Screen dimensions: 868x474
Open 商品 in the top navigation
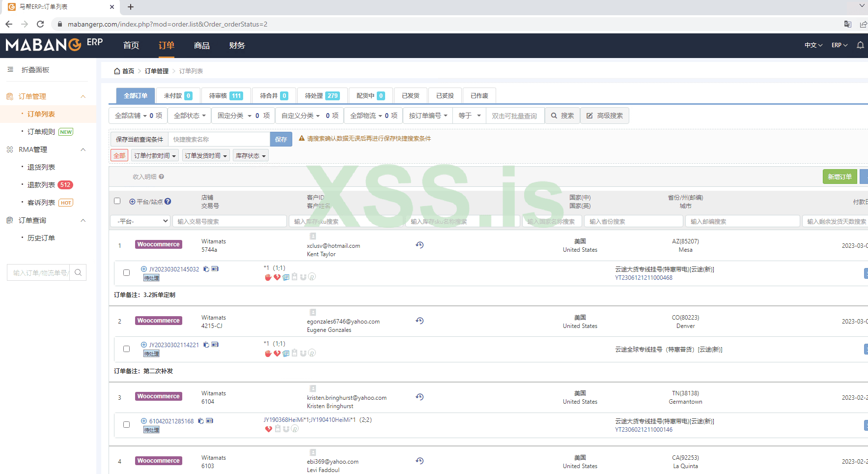coord(201,46)
